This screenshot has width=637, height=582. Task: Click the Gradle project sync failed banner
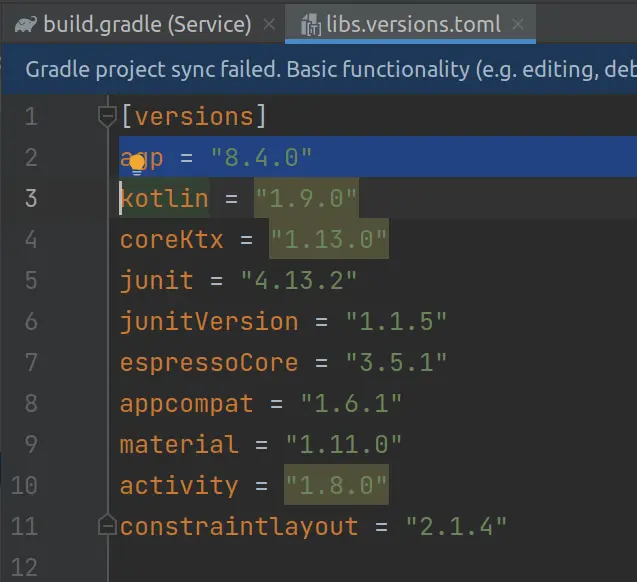pos(318,69)
